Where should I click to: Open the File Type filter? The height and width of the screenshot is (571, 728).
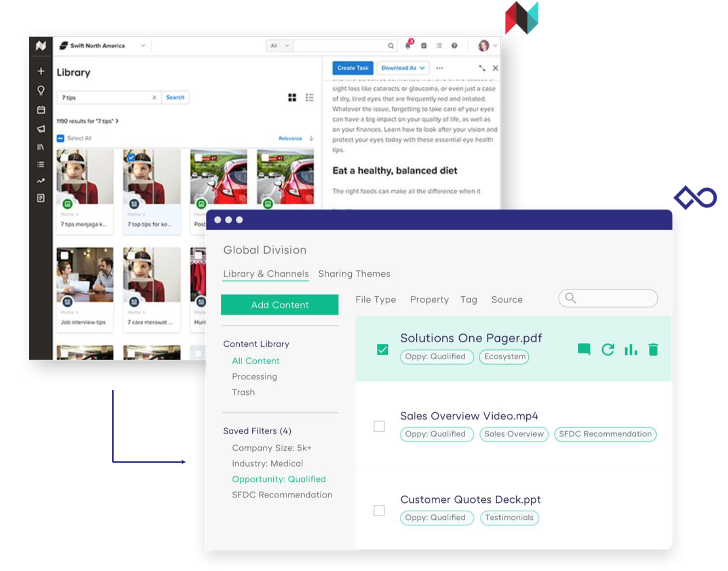click(375, 300)
